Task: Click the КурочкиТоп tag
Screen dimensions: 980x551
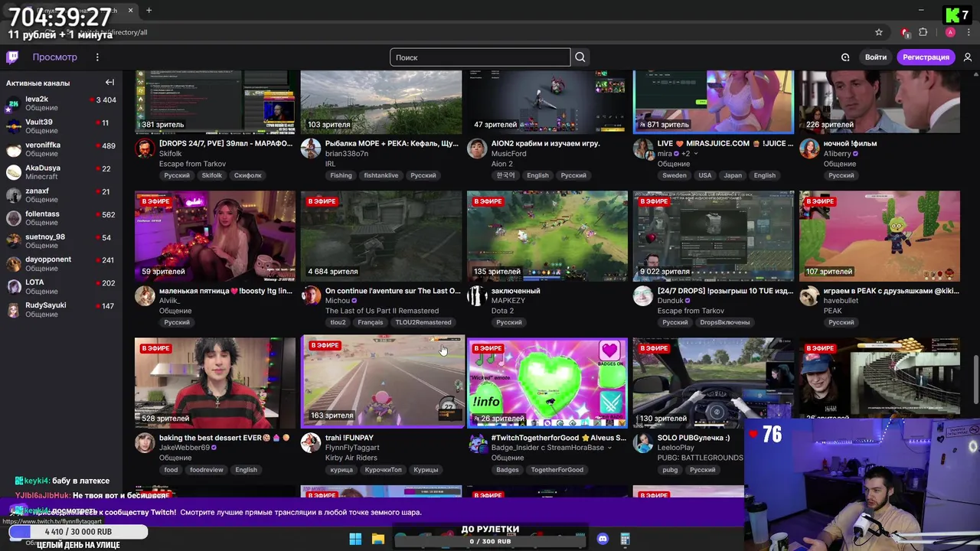Action: [384, 470]
